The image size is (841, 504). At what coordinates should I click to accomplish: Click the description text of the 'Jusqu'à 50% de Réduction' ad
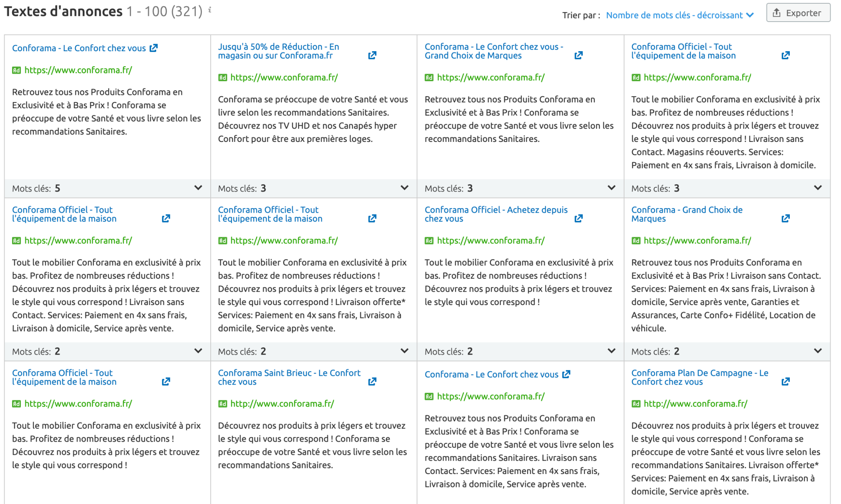point(313,119)
